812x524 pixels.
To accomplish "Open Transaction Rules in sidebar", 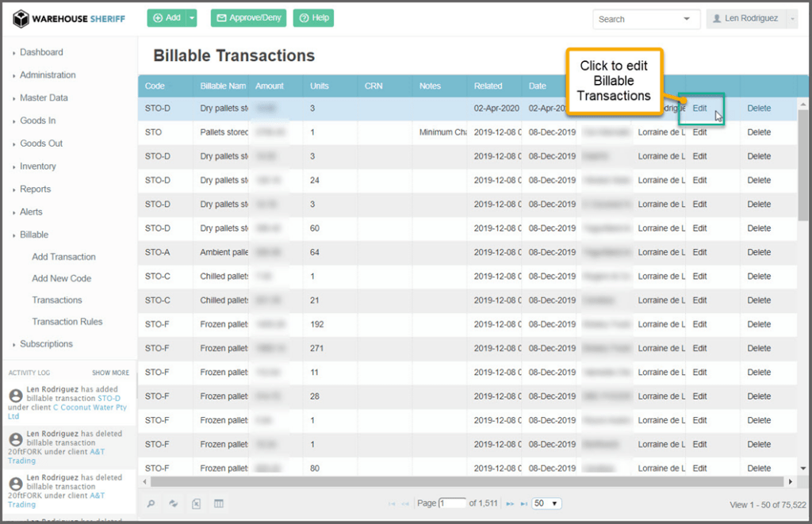I will (67, 322).
